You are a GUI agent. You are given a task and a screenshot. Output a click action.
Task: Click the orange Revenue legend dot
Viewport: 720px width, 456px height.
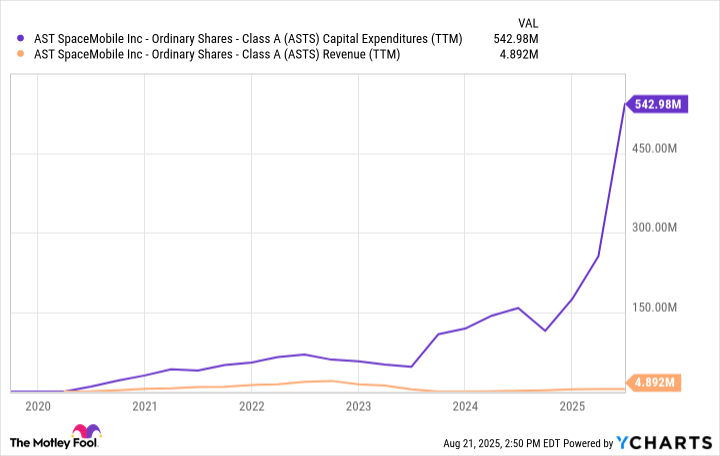point(20,54)
